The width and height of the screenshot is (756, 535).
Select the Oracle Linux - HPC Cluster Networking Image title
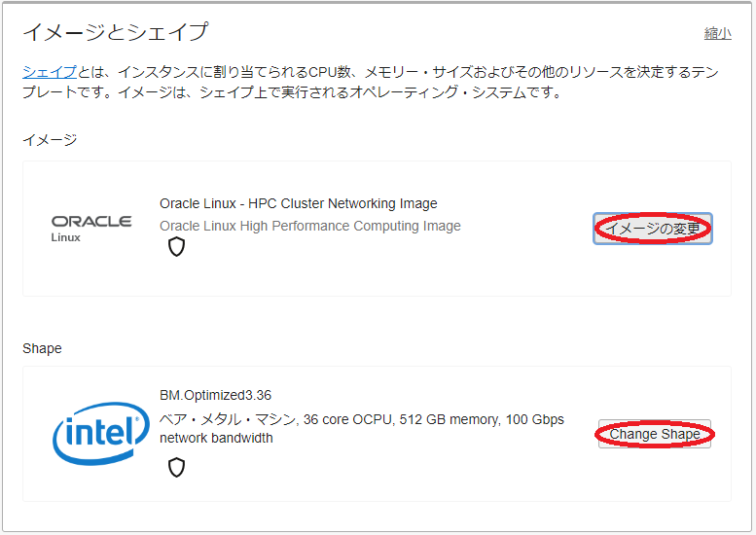pos(298,203)
